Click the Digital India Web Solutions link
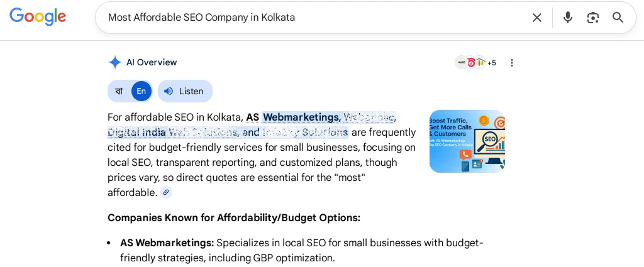 tap(174, 133)
